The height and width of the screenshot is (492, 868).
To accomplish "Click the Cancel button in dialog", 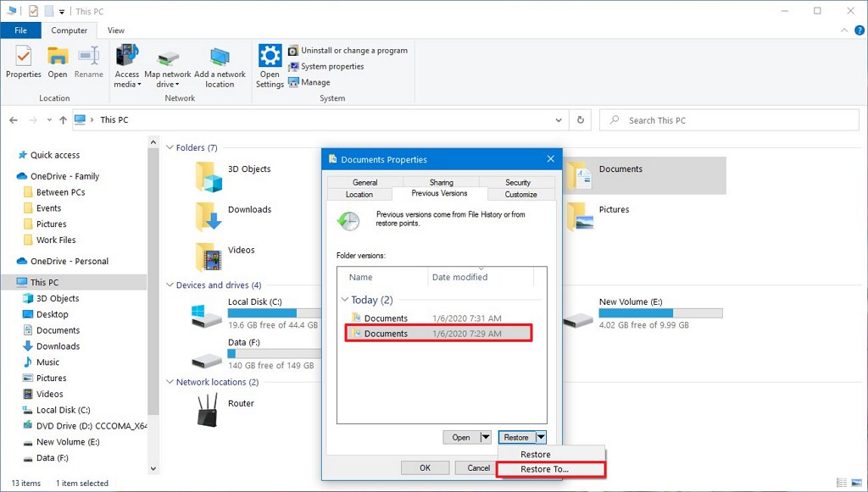I will click(478, 467).
